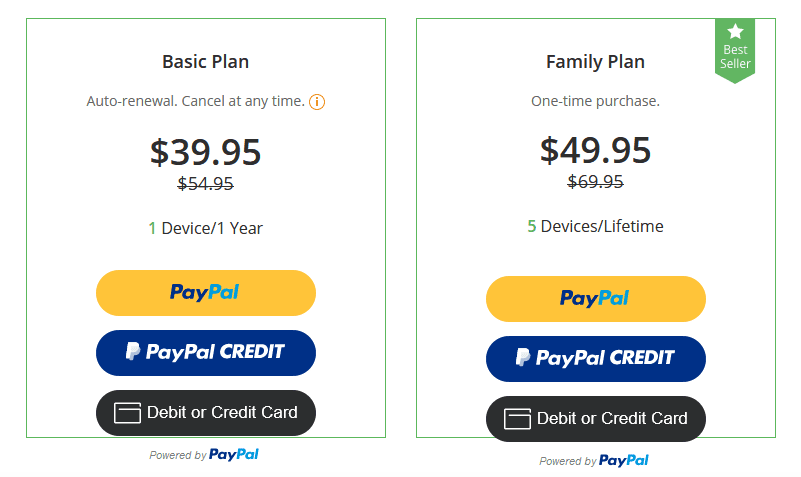
Task: Select Debit or Credit Card under Family Plan
Action: coord(596,419)
